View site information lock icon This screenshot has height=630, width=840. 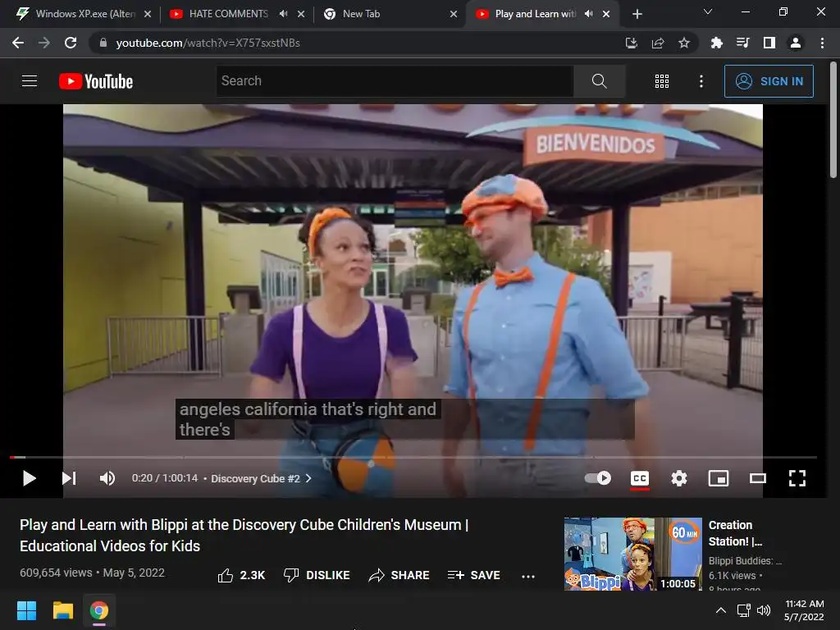pos(103,43)
